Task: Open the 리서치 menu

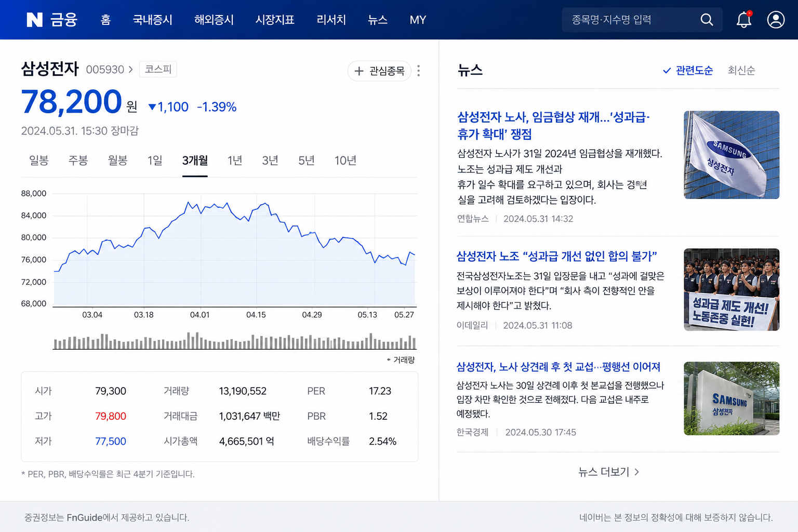Action: (x=331, y=20)
